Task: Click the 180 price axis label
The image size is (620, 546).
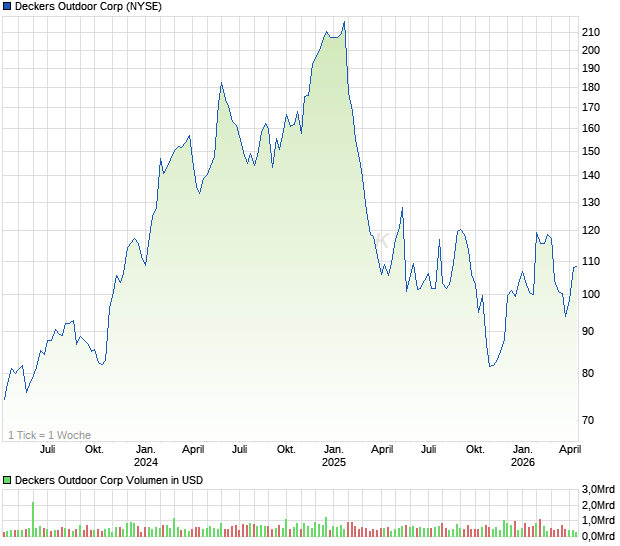Action: [x=591, y=87]
